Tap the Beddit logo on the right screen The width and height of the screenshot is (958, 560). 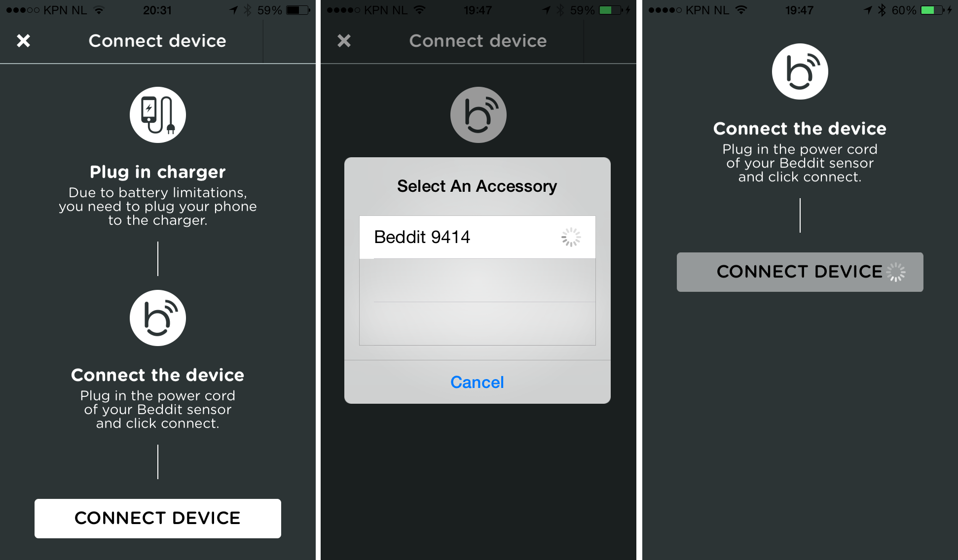(800, 71)
